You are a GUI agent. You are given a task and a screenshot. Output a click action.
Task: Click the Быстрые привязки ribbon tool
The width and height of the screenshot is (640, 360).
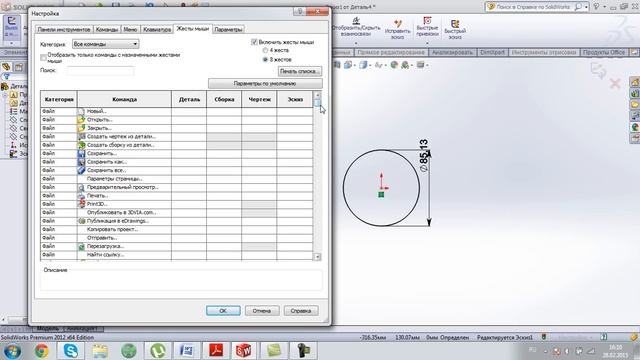pos(427,27)
